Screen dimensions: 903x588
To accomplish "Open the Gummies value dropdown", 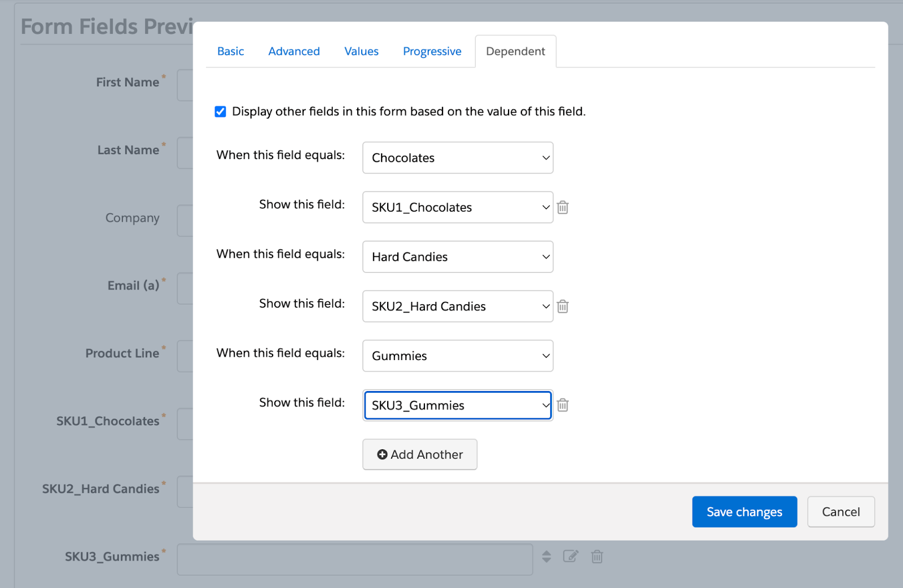I will 457,356.
